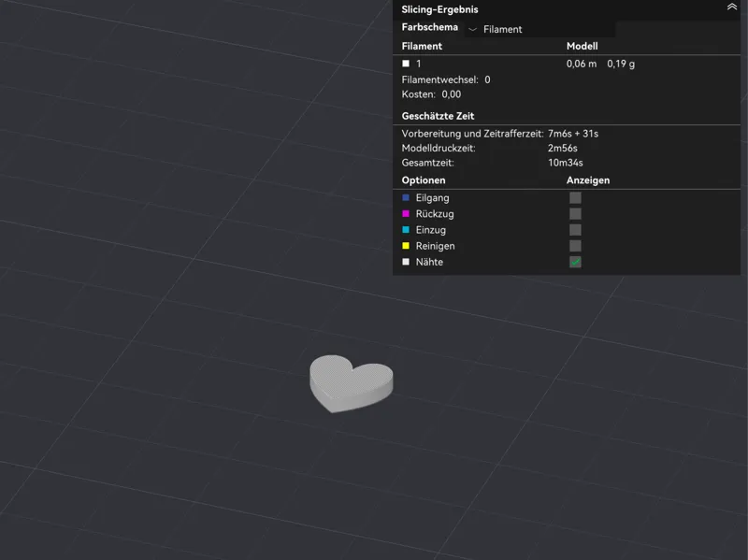Click the Slicing-Ergebnis title
The image size is (748, 560).
(x=439, y=9)
